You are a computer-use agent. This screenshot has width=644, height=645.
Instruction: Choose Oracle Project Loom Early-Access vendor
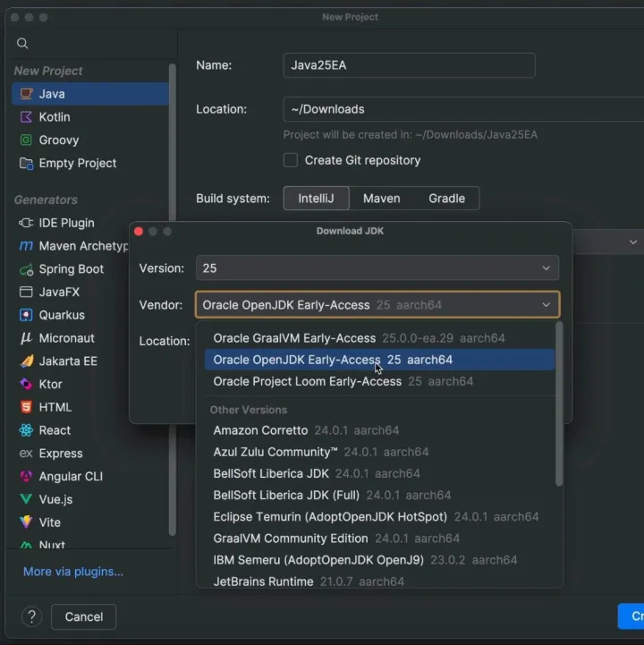[379, 381]
